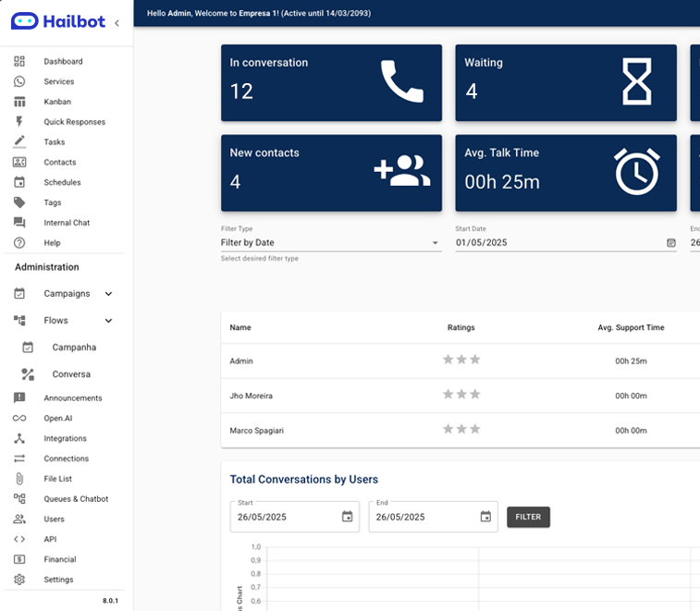Click the WhatsApp Services icon

point(19,82)
